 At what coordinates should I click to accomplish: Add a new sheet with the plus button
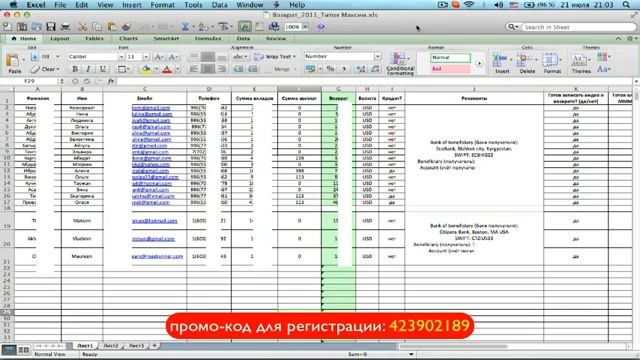154,346
